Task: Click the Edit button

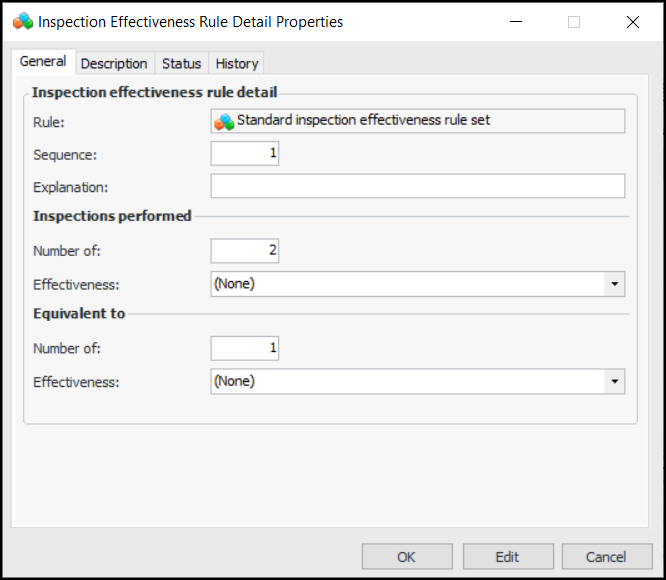Action: coord(507,557)
